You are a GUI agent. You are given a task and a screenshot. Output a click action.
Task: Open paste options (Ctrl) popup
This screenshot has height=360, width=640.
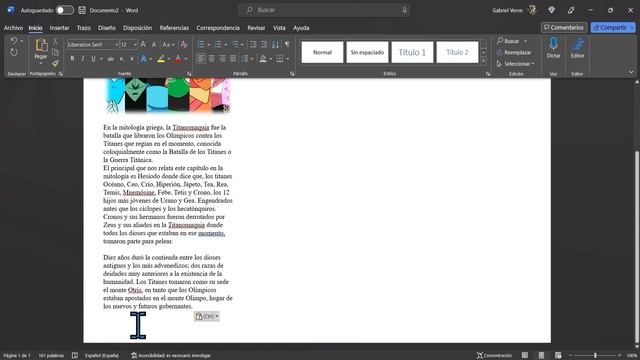pyautogui.click(x=207, y=316)
